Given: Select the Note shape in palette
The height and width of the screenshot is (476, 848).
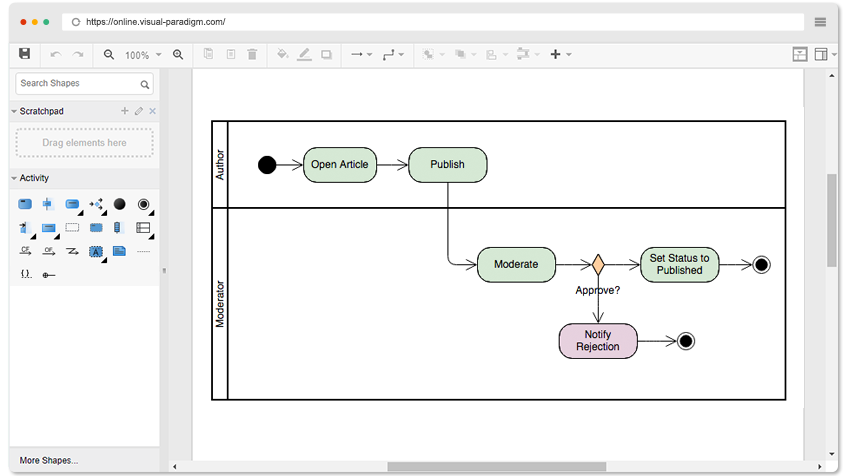Looking at the screenshot, I should click(x=120, y=251).
